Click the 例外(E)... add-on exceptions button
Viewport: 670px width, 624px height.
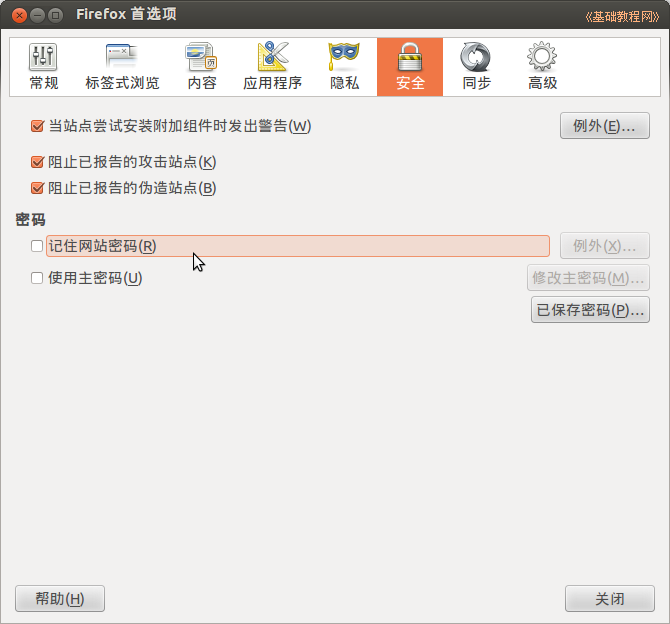click(605, 126)
